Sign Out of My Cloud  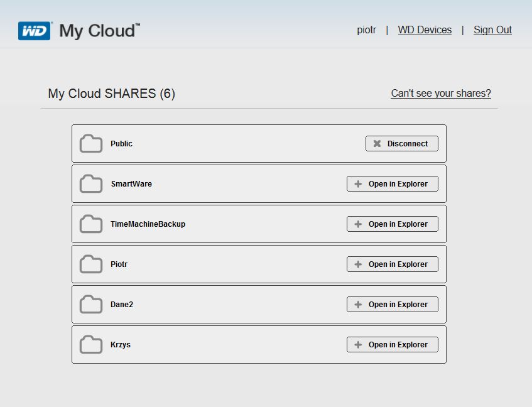492,30
